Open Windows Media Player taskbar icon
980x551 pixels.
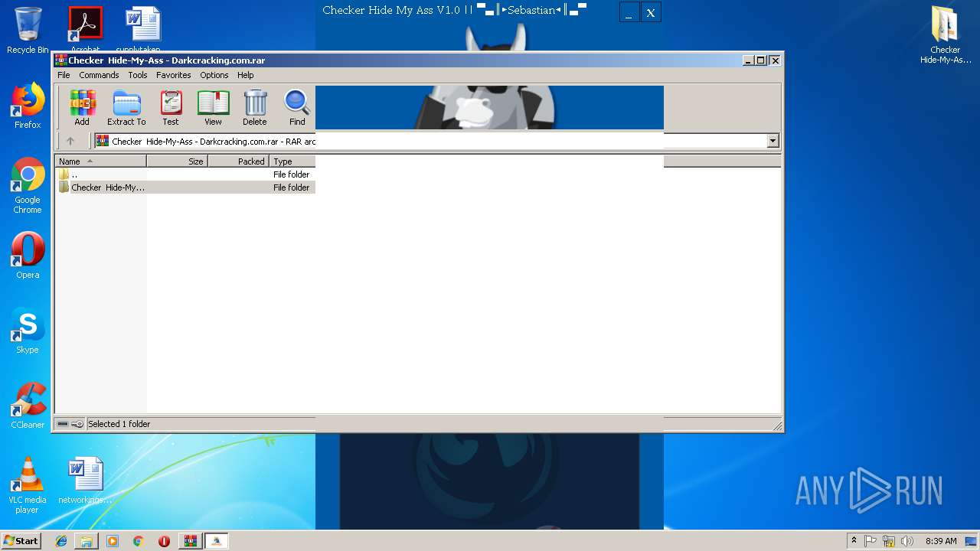(x=113, y=541)
